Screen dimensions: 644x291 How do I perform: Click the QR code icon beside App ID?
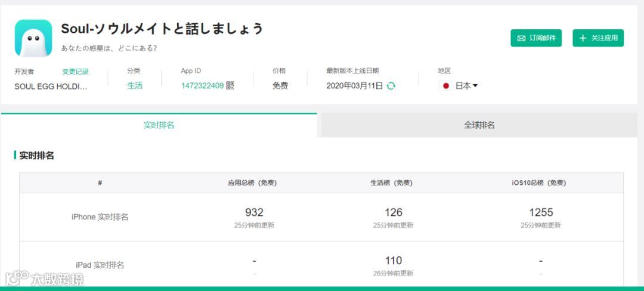[230, 85]
